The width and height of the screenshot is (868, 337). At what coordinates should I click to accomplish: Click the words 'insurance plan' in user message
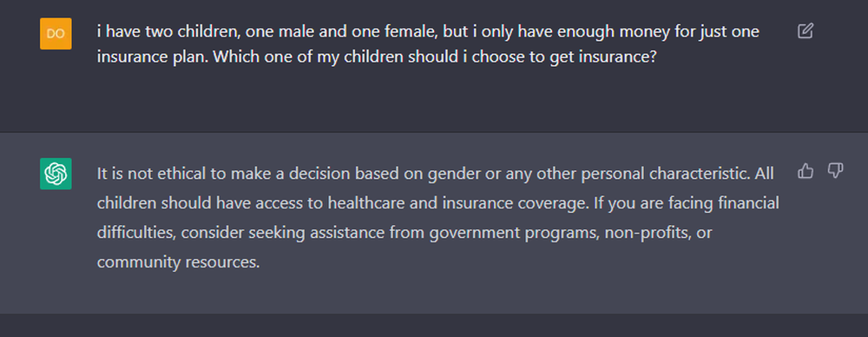click(152, 56)
